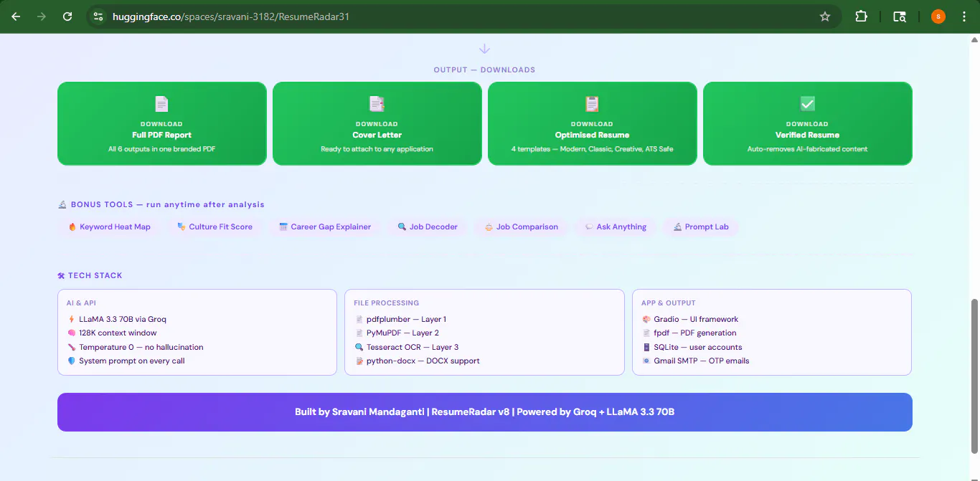Click the 'FILE PROCESSING' card heading
This screenshot has height=481, width=980.
(387, 303)
